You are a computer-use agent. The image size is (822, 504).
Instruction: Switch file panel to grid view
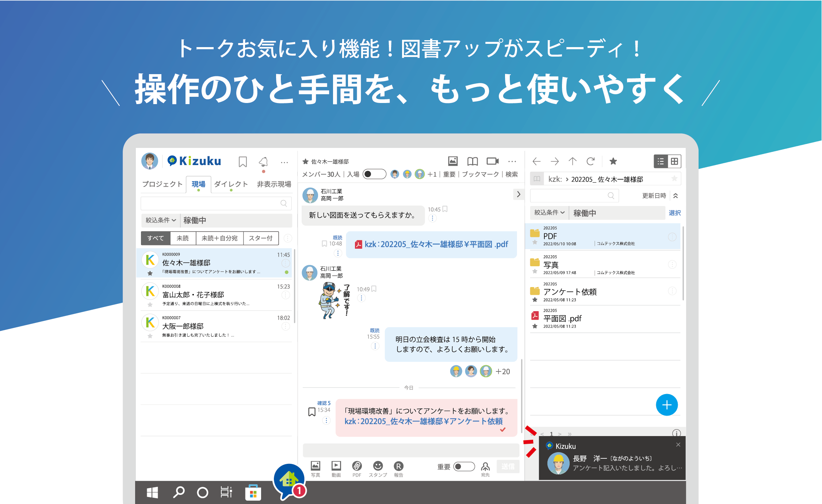(674, 161)
